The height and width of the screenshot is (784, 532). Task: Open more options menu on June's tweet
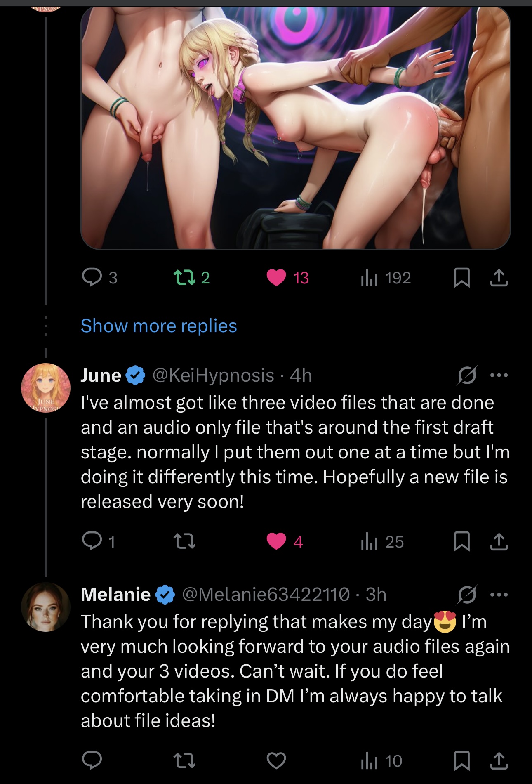click(499, 375)
